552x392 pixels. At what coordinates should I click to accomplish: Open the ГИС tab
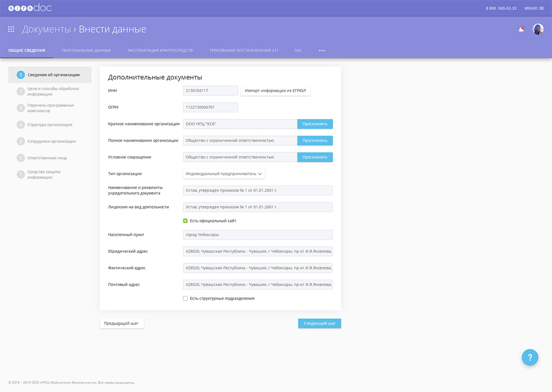point(298,51)
